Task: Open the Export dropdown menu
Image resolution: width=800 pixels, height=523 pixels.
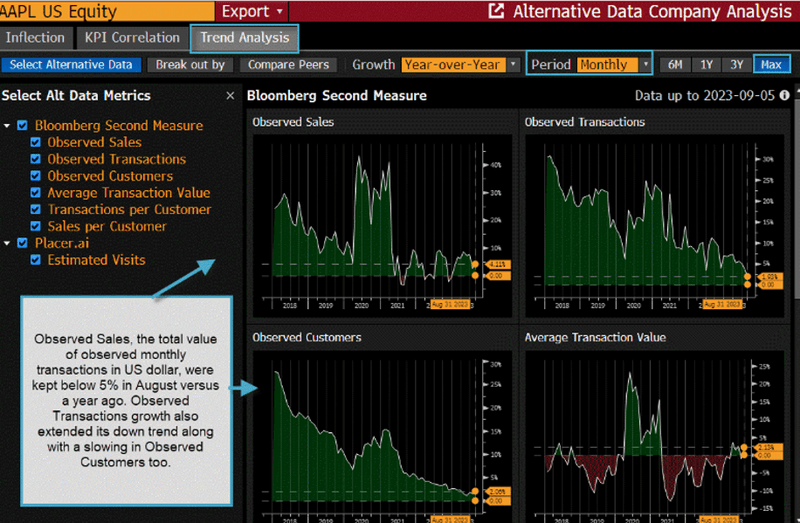Action: tap(252, 12)
